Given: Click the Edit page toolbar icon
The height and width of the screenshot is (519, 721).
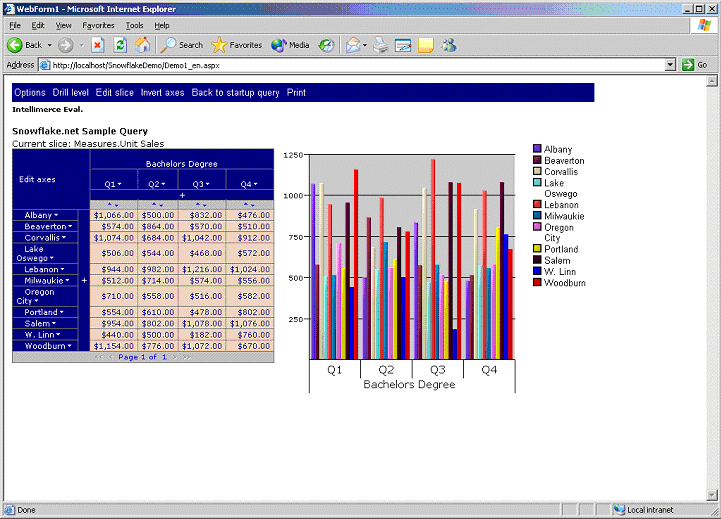Looking at the screenshot, I should click(x=403, y=45).
